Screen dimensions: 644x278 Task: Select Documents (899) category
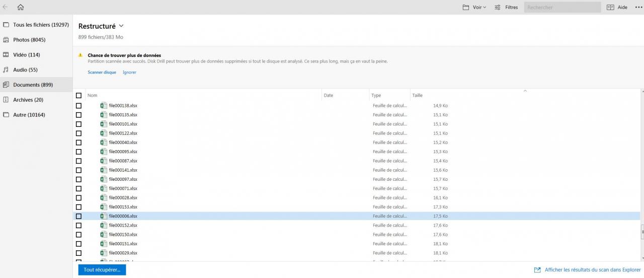click(x=36, y=85)
